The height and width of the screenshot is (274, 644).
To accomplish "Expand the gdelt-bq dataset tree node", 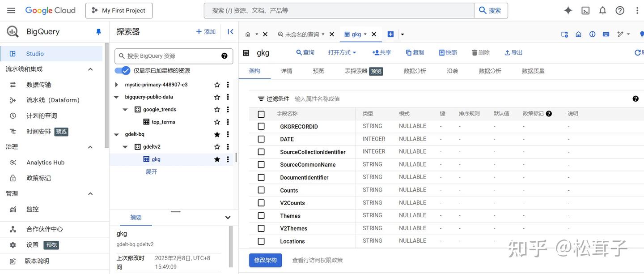I will pos(116,134).
